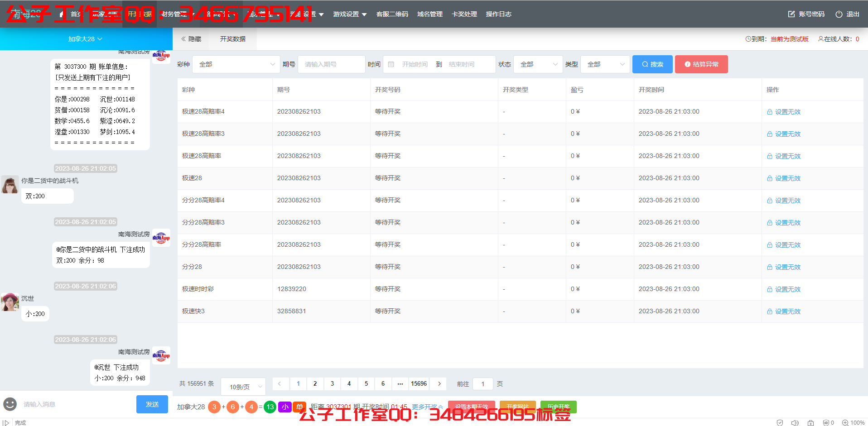Open the 加拿大28 room dropdown
This screenshot has height=426, width=868.
[86, 39]
